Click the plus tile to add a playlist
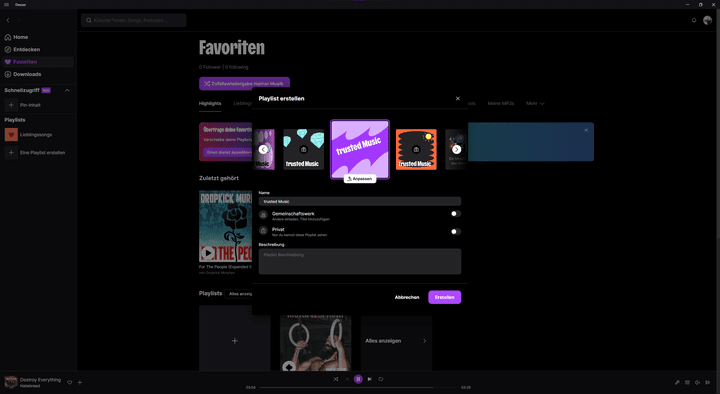 point(235,341)
